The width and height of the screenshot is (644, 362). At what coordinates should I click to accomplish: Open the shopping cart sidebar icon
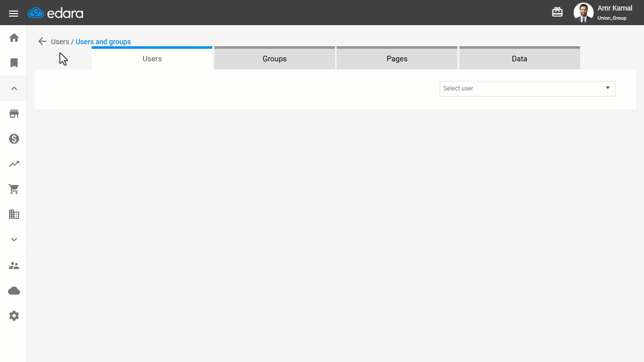pos(14,189)
